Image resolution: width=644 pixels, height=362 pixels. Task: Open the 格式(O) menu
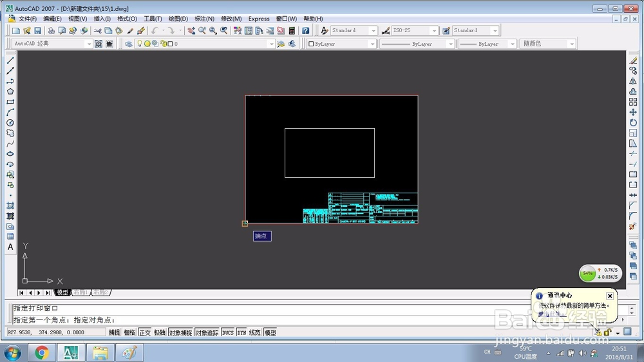point(127,19)
